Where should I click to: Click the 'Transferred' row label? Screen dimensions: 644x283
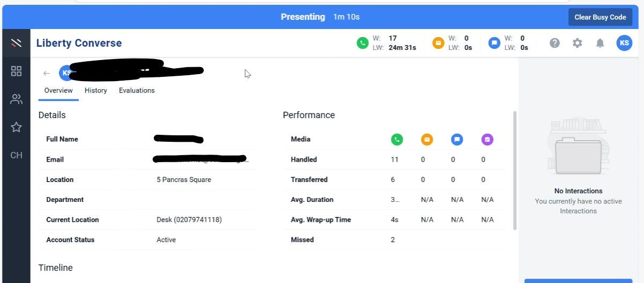[x=309, y=180]
